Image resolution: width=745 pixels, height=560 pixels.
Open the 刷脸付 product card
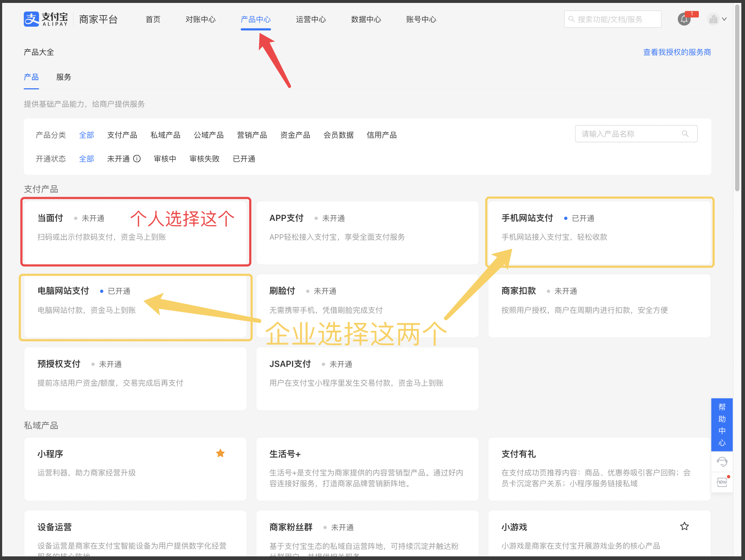coord(367,306)
